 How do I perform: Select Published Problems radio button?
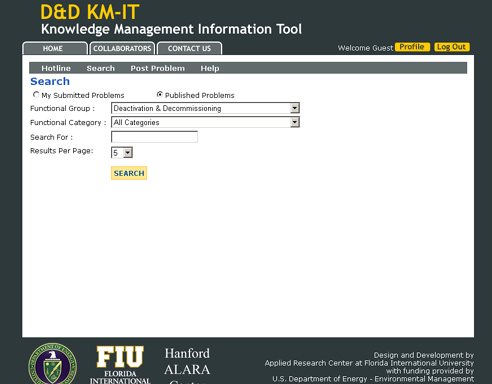click(x=160, y=95)
